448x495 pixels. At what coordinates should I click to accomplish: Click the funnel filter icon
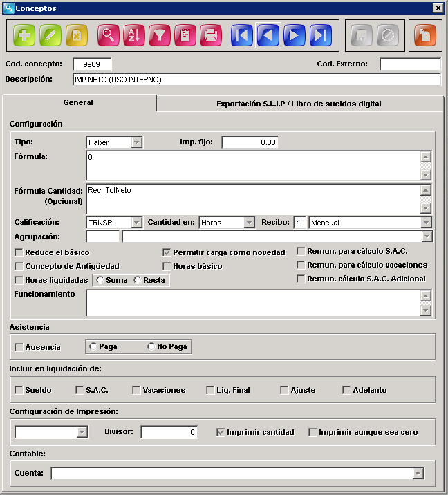pyautogui.click(x=160, y=35)
